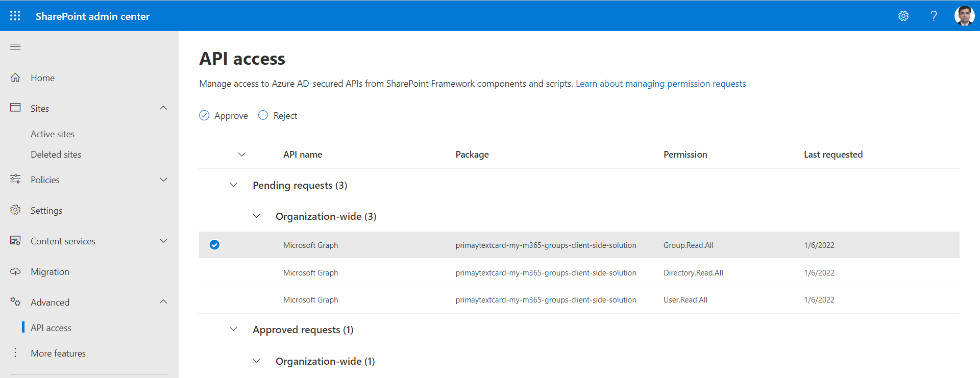The height and width of the screenshot is (378, 980).
Task: Open the user profile picture menu
Action: pyautogui.click(x=964, y=16)
